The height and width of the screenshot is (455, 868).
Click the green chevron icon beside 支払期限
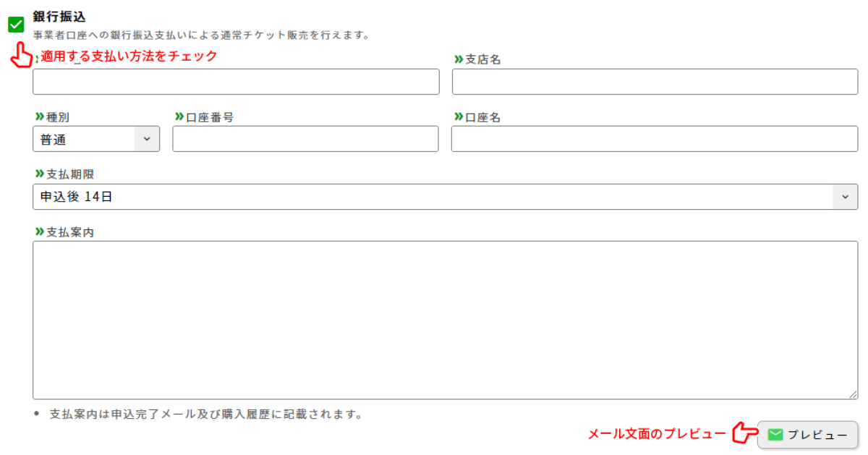tap(40, 174)
